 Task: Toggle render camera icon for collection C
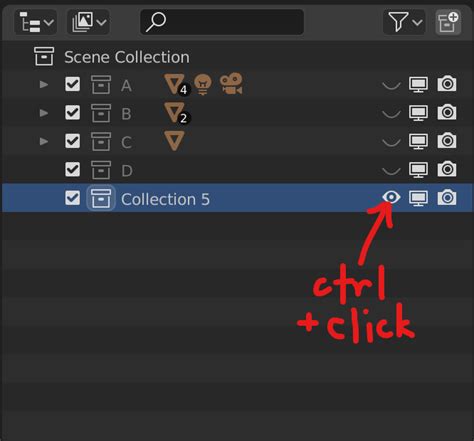[x=447, y=141]
